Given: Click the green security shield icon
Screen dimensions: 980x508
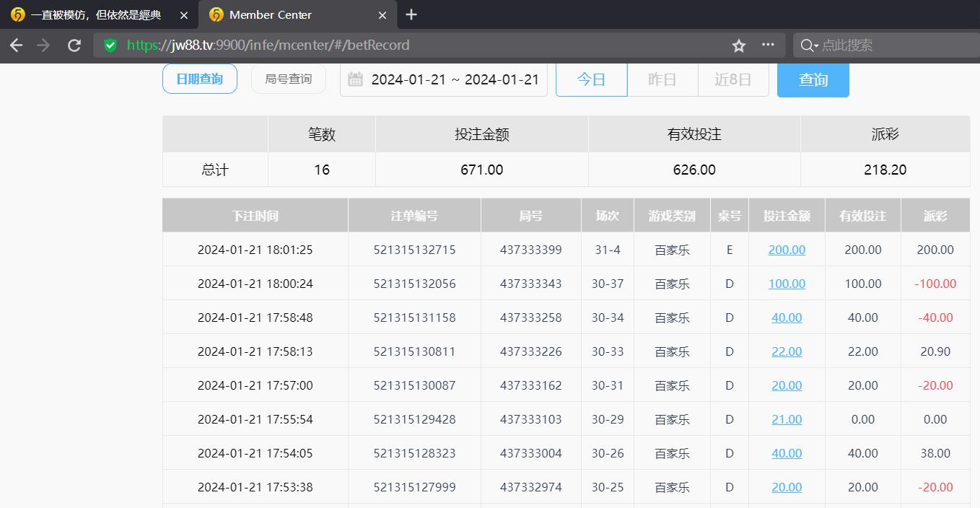Looking at the screenshot, I should (110, 45).
